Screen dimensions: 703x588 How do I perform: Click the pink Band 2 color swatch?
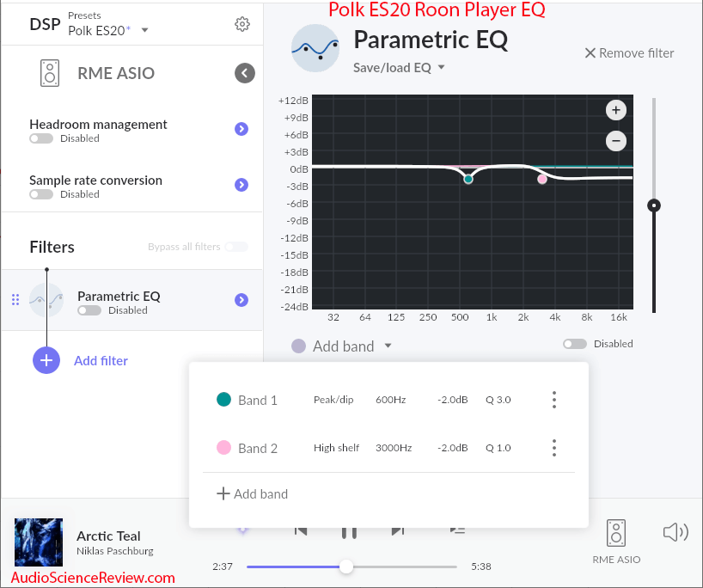(x=223, y=448)
